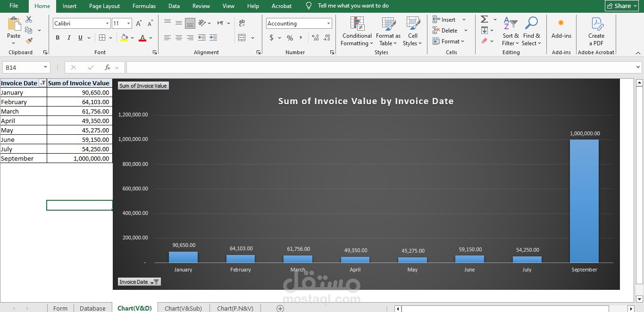Open Invoice Date filter in pivot table header
Screen dimensions: 644x312
[43, 83]
